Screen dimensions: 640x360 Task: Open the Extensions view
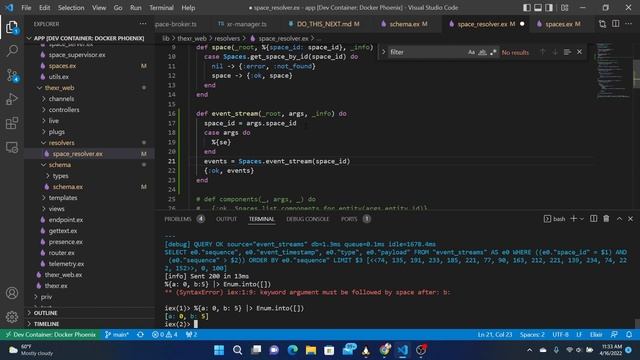(x=12, y=123)
